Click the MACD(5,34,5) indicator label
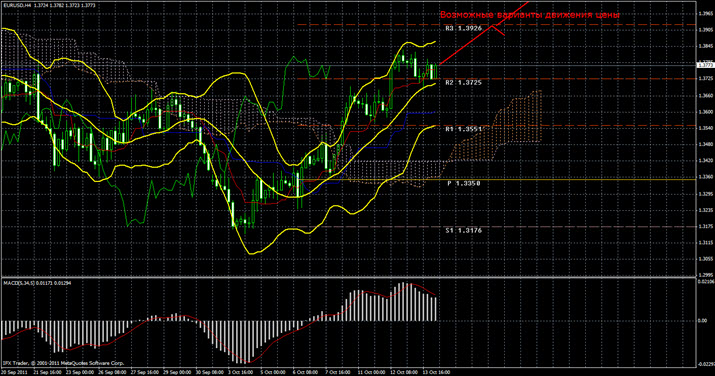This screenshot has height=376, width=715. coord(20,283)
